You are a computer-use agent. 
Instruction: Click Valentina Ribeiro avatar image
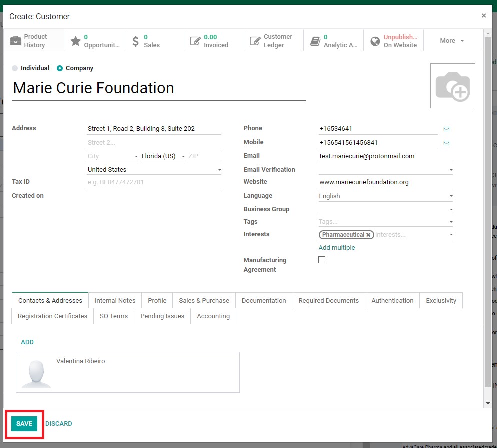pyautogui.click(x=36, y=374)
